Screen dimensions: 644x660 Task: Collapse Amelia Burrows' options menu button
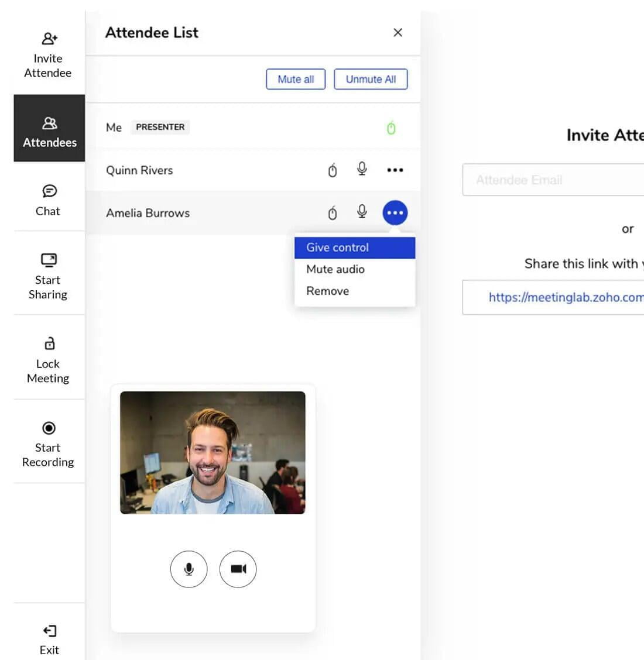tap(395, 213)
